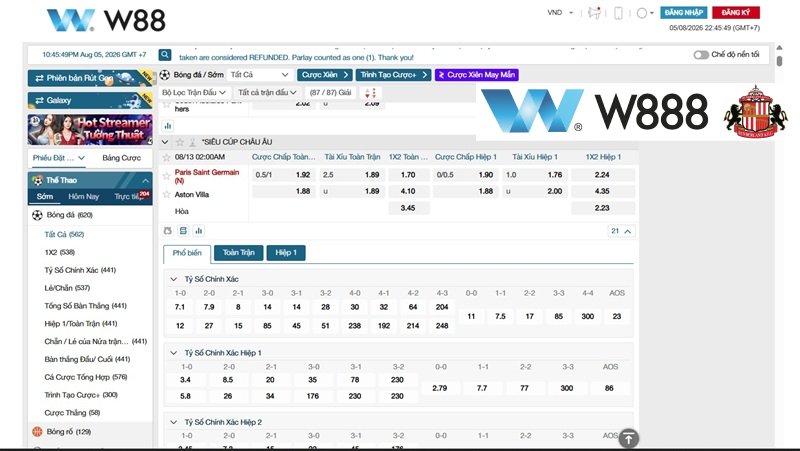Open Phiếu Đặt dropdown tab
800x451 pixels.
[58, 158]
